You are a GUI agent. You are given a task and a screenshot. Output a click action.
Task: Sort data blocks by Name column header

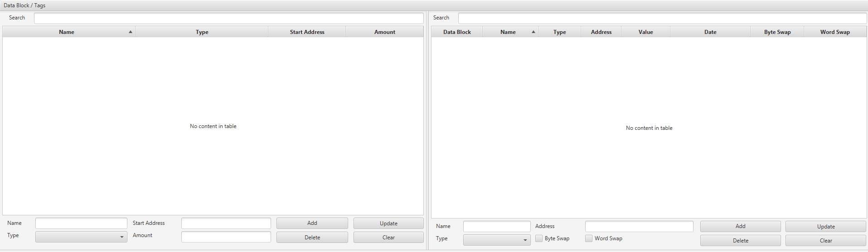(x=67, y=32)
